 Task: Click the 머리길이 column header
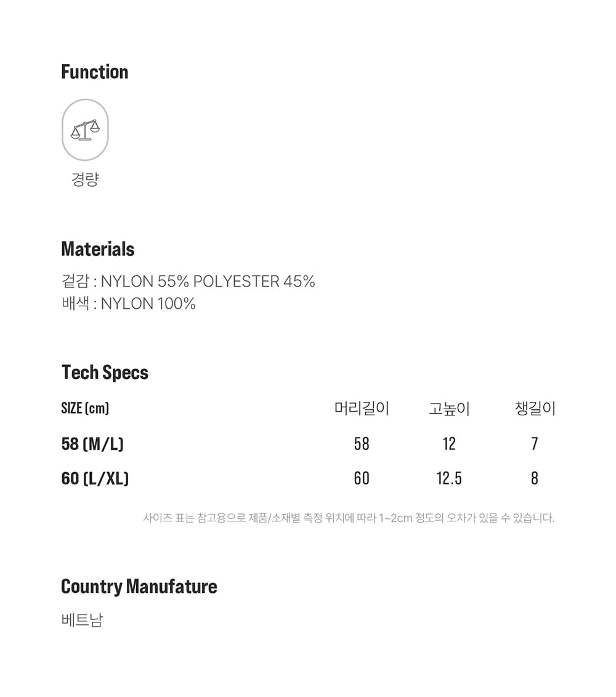tap(362, 408)
